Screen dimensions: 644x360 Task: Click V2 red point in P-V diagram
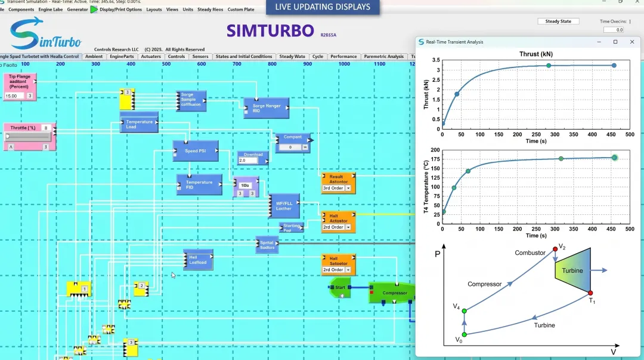[x=555, y=249]
